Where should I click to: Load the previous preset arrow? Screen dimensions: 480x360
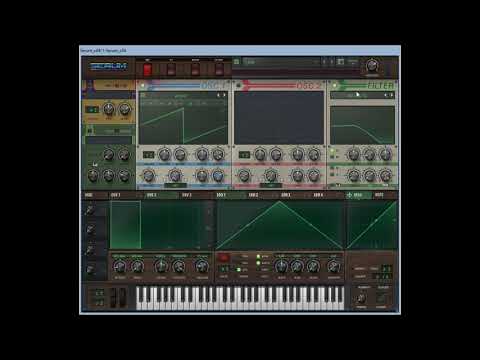[x=324, y=62]
